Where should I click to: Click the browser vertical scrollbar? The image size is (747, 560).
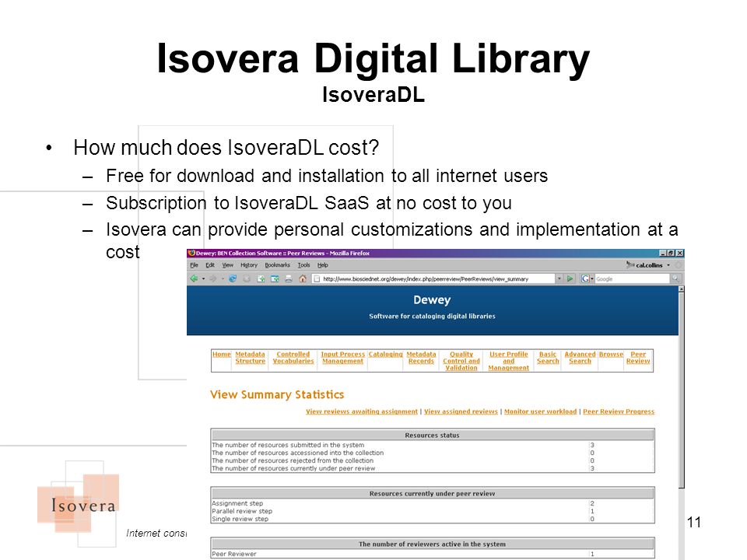tap(682, 390)
